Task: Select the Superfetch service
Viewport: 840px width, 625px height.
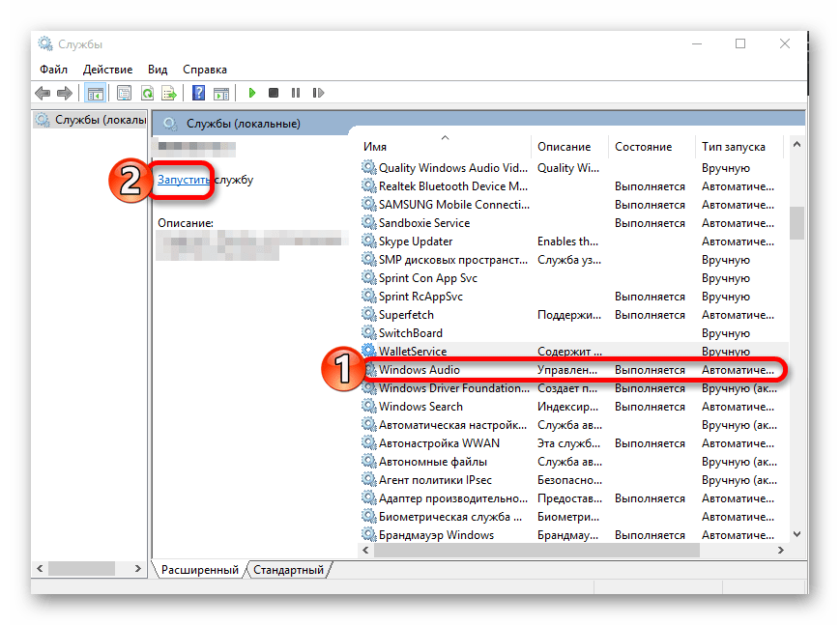Action: point(573,315)
